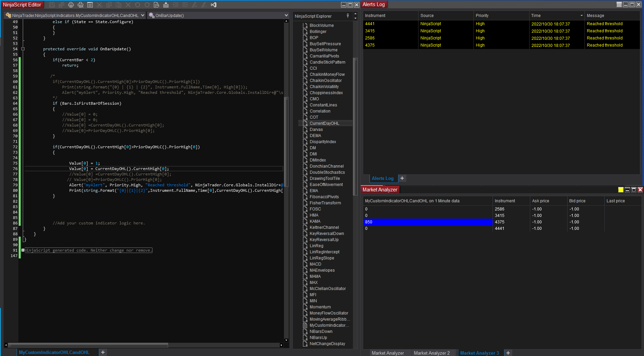Click the Time column sort arrow
Screen dimensions: 644x356
tap(582, 16)
